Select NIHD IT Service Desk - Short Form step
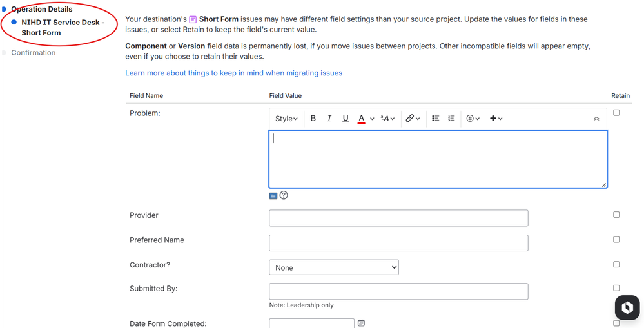Image resolution: width=644 pixels, height=328 pixels. (63, 28)
